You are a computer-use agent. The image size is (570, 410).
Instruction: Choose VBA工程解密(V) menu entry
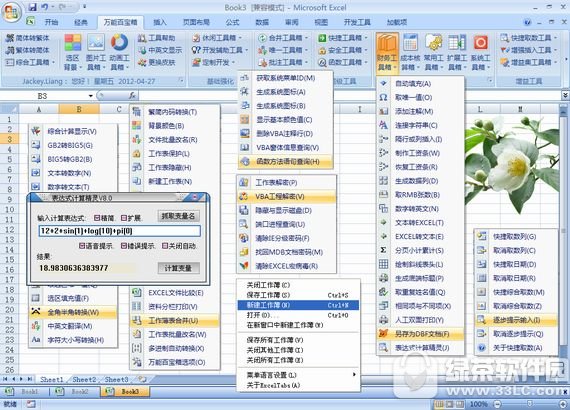pyautogui.click(x=286, y=197)
